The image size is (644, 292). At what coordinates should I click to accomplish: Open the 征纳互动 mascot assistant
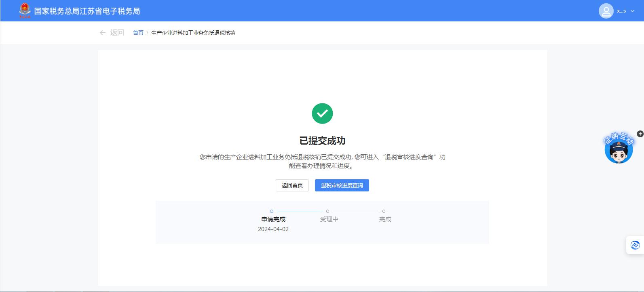coord(618,150)
